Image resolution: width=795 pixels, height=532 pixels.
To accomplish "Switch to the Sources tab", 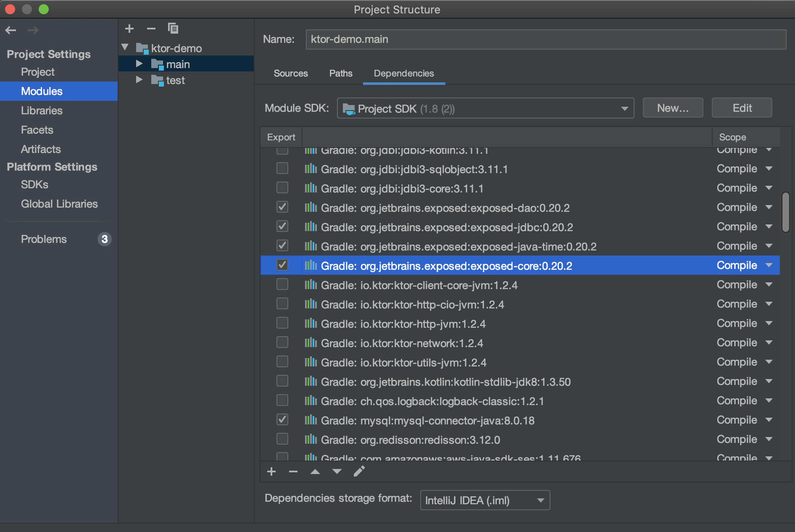I will click(290, 73).
